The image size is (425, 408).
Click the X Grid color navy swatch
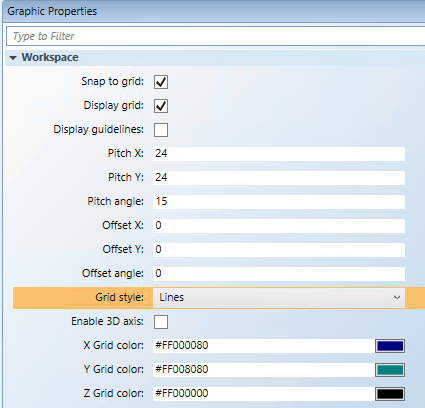pyautogui.click(x=390, y=346)
